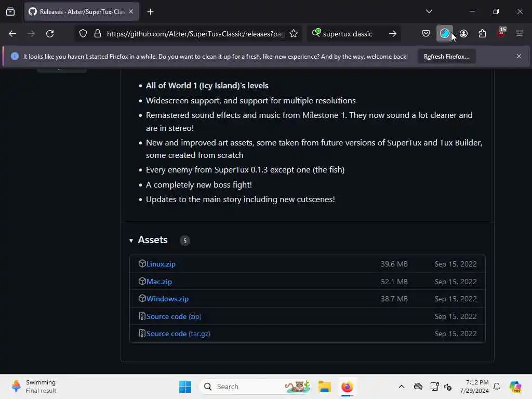Open the cloud sync tray icon

point(418,387)
